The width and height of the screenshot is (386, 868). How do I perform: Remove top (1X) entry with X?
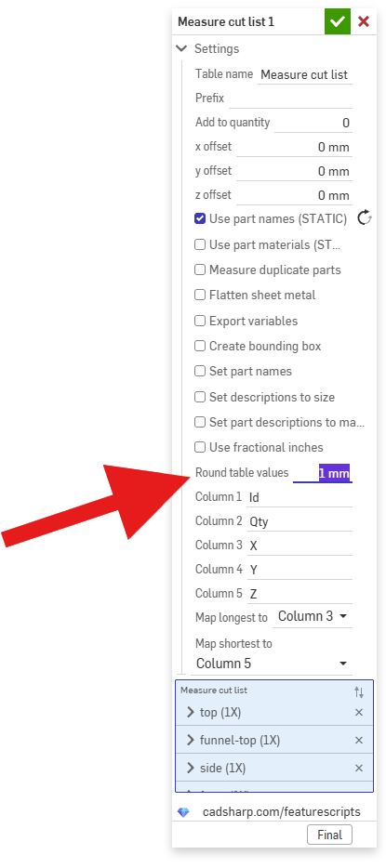pos(359,713)
